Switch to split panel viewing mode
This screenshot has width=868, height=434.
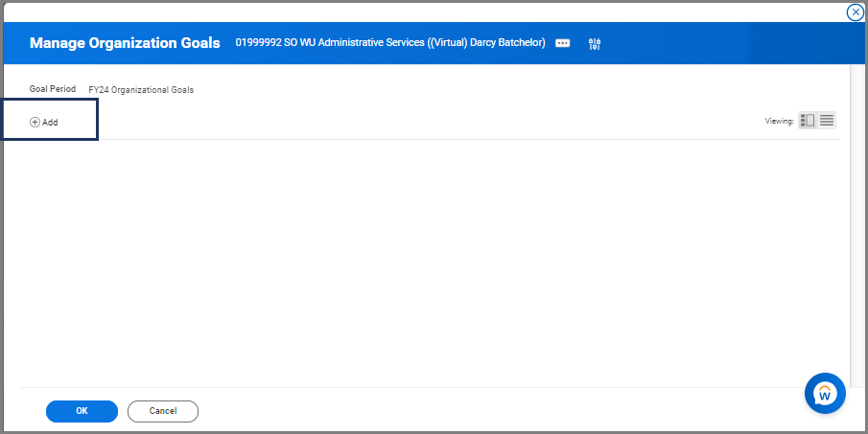(807, 121)
